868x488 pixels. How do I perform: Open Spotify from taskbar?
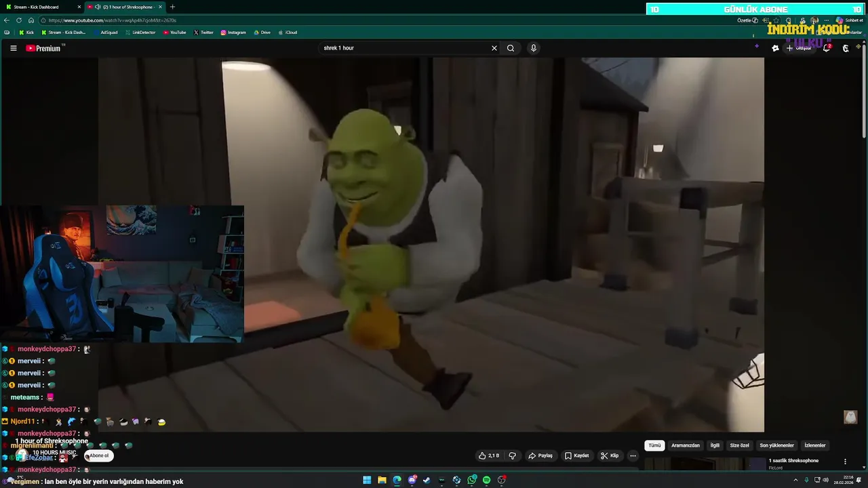(486, 480)
